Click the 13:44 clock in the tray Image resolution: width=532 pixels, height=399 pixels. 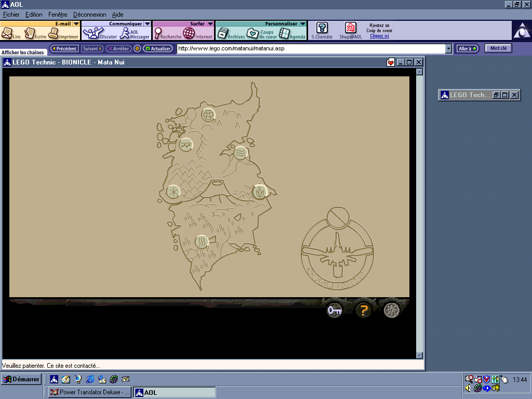520,380
